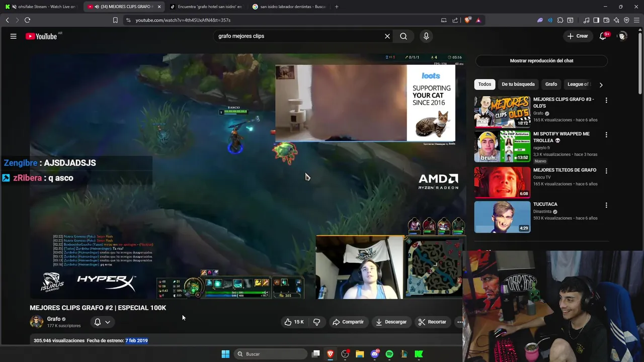Image resolution: width=644 pixels, height=362 pixels.
Task: Clear the YouTube search box text
Action: (387, 36)
